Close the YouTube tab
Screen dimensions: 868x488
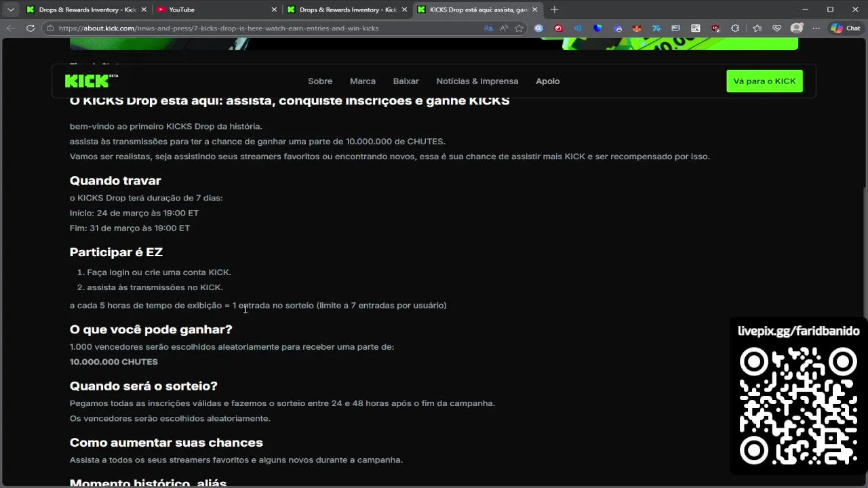click(x=274, y=9)
